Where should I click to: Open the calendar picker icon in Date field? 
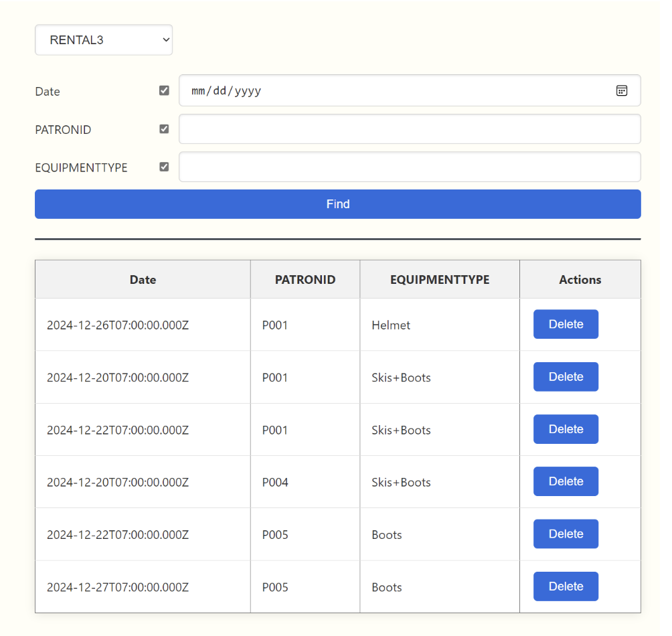(621, 91)
